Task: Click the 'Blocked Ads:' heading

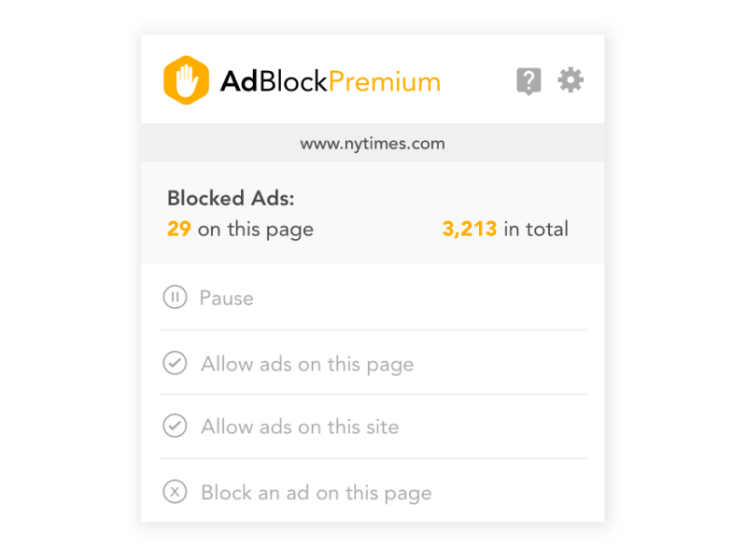Action: click(230, 198)
